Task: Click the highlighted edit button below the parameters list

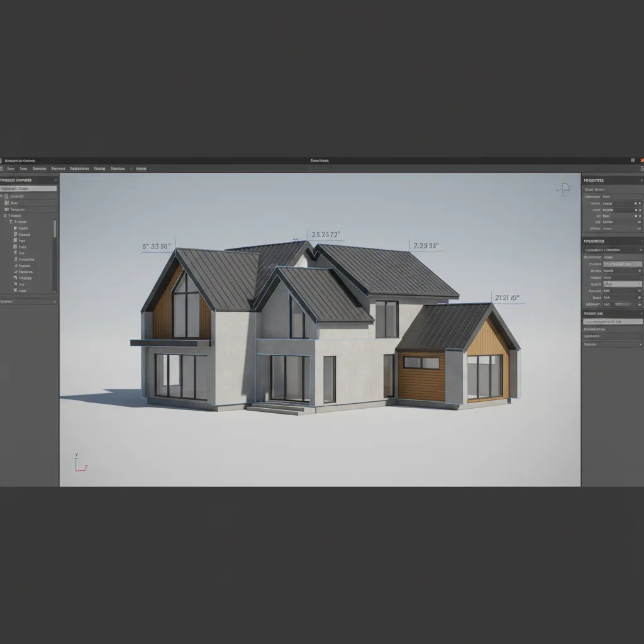Action: click(613, 320)
